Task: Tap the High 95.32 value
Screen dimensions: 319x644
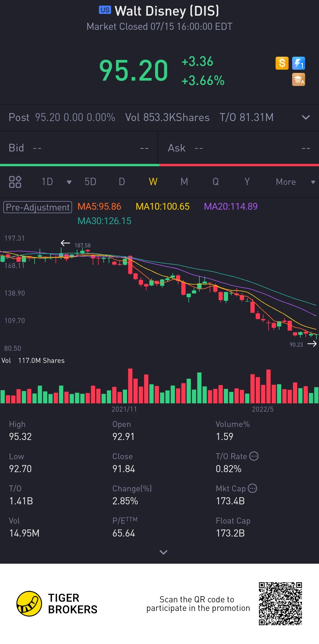Action: tap(20, 437)
